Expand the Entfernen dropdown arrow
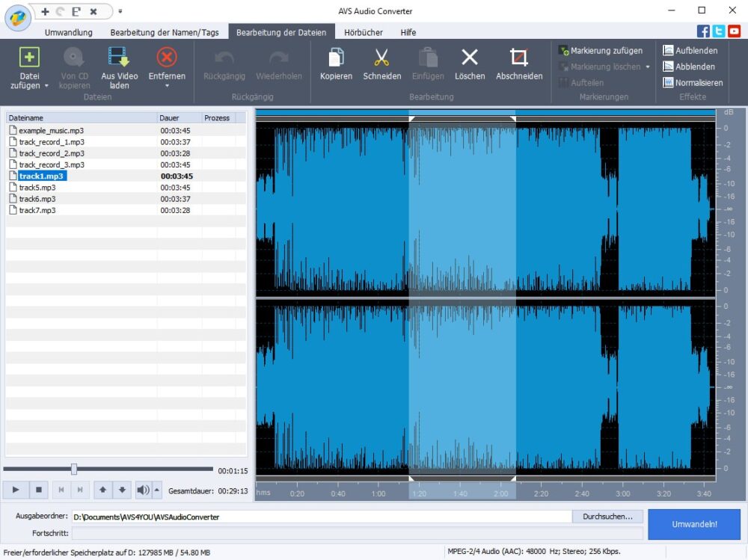This screenshot has width=748, height=560. pos(167,86)
